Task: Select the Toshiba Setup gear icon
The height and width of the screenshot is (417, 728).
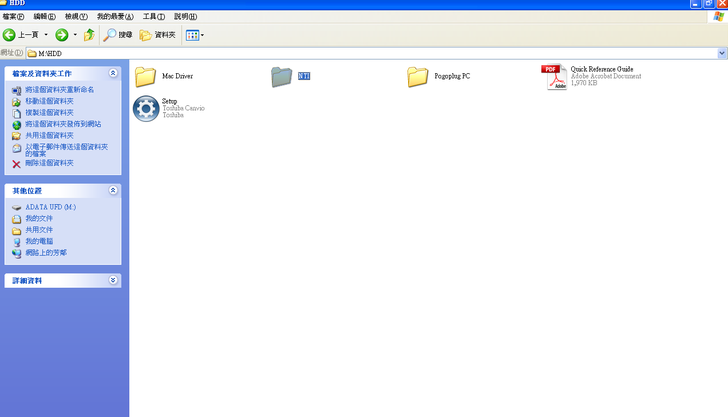Action: [146, 109]
